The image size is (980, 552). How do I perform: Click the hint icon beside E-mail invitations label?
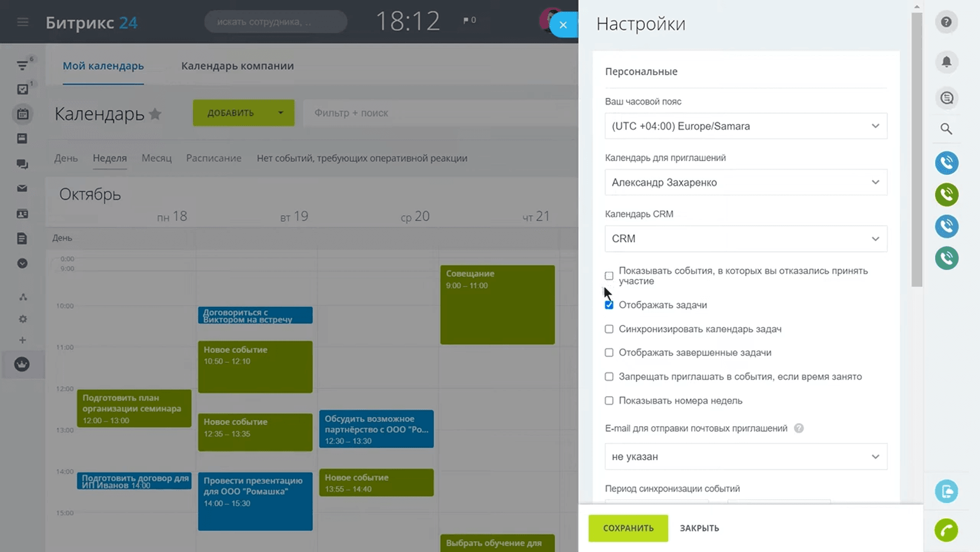point(799,428)
